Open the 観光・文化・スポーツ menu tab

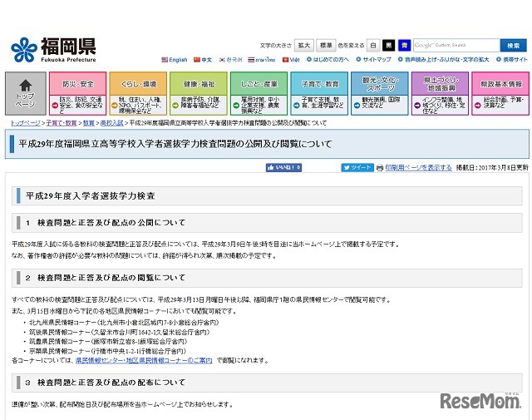(x=380, y=84)
